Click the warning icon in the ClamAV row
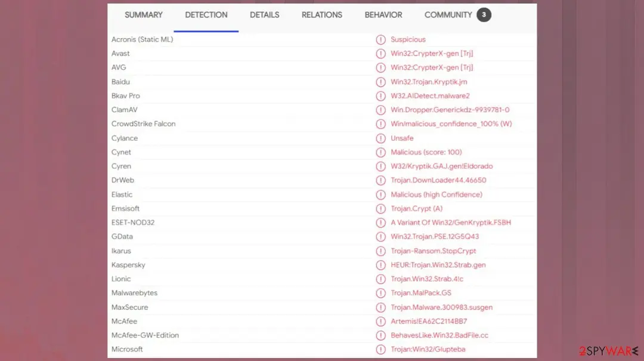 click(380, 110)
